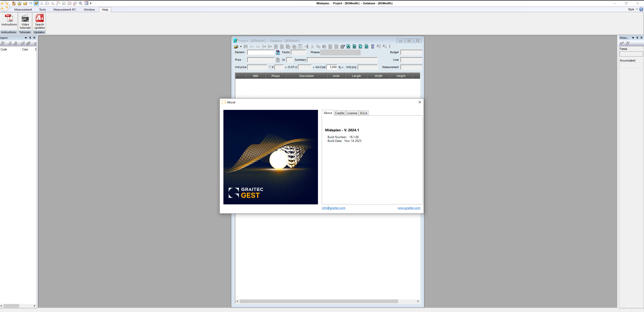Image resolution: width=644 pixels, height=312 pixels.
Task: Open the Window ribbon tab
Action: (x=89, y=10)
